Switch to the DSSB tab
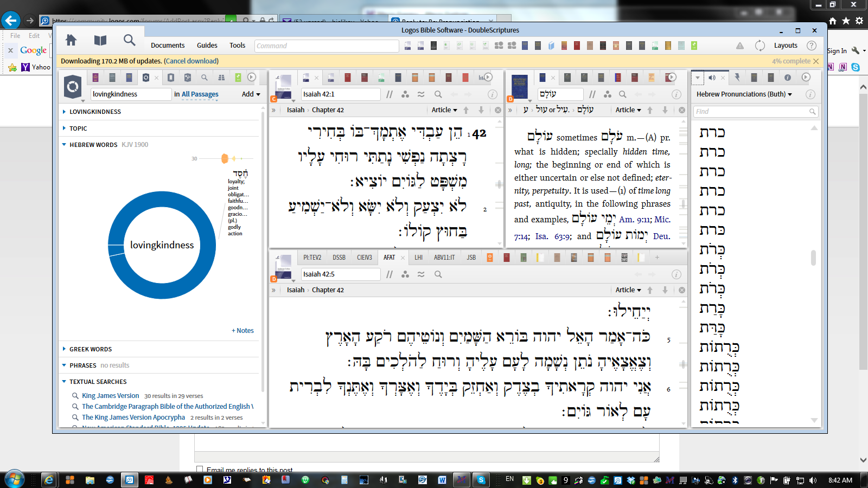This screenshot has width=868, height=488. (x=339, y=258)
